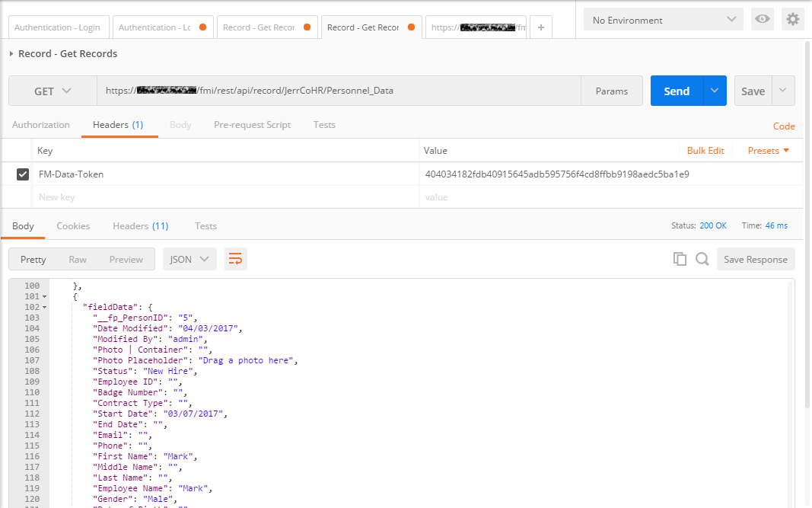This screenshot has width=812, height=508.
Task: Uncheck the FM-Data-Token header row
Action: pyautogui.click(x=22, y=174)
